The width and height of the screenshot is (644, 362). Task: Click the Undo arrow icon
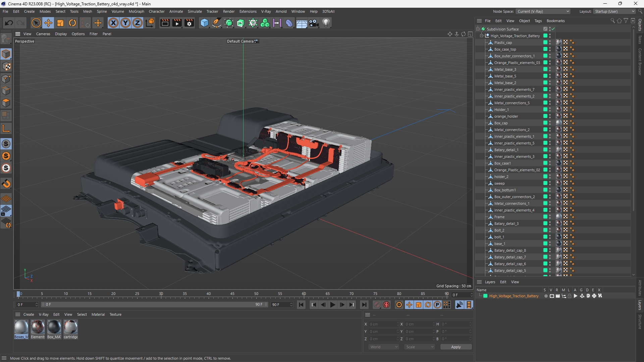click(x=9, y=23)
